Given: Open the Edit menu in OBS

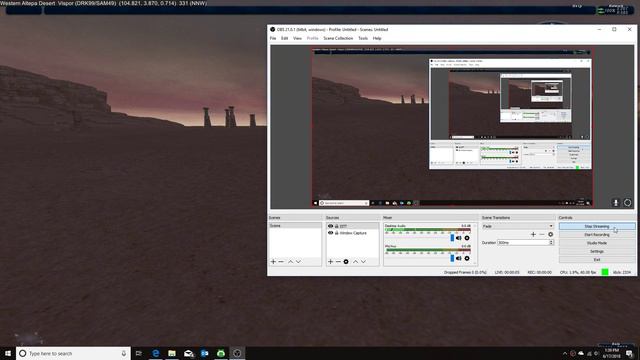Looking at the screenshot, I should pos(284,38).
